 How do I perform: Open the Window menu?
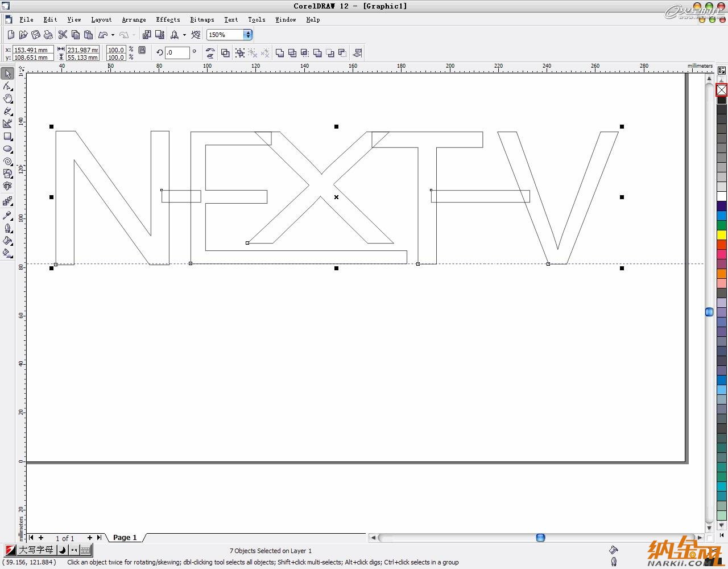coord(286,19)
